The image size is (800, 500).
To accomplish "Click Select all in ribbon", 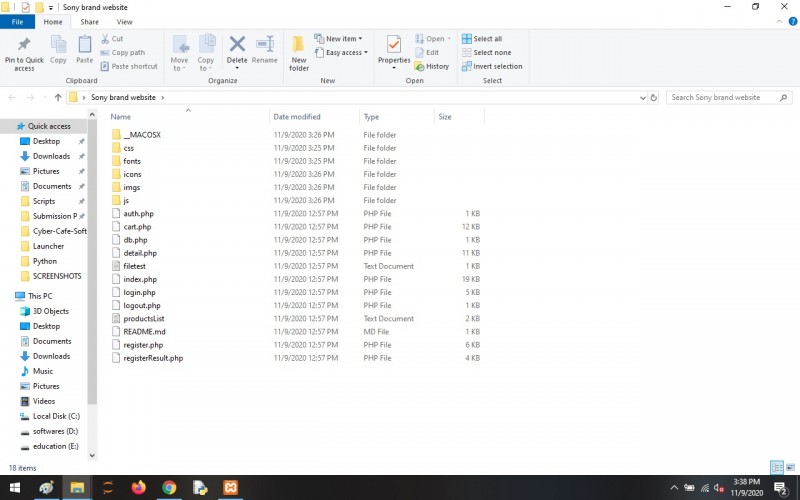I will (482, 39).
